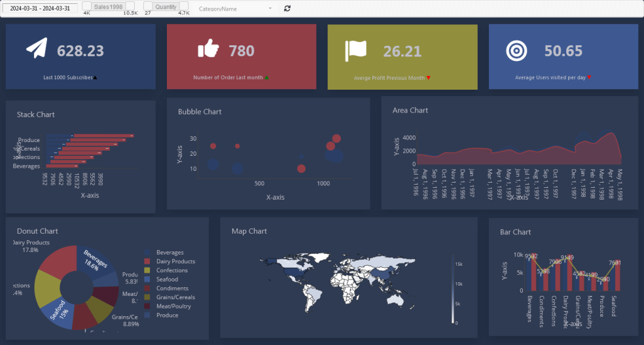Click the 7681 label in Bar Chart
The width and height of the screenshot is (644, 345).
click(615, 263)
